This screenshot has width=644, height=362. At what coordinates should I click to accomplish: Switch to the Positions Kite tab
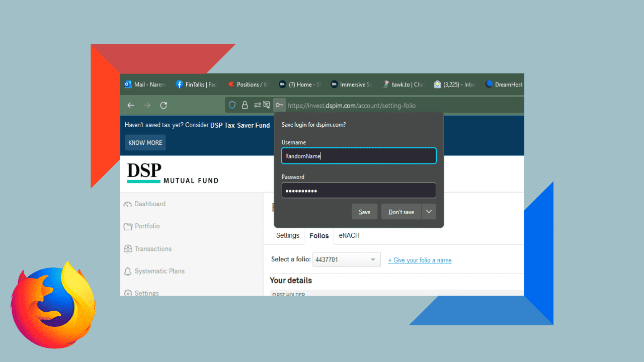coord(248,84)
